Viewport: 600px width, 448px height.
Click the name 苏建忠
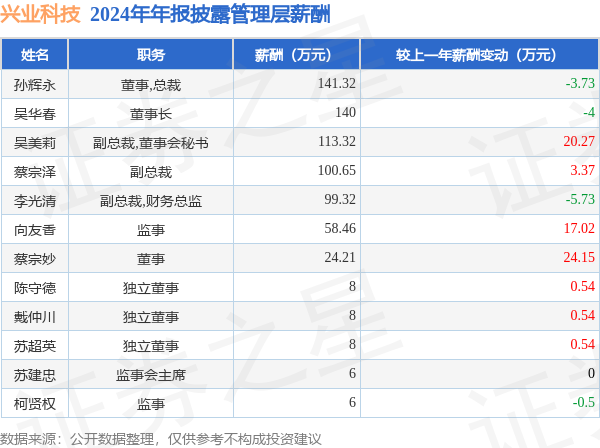pyautogui.click(x=35, y=375)
